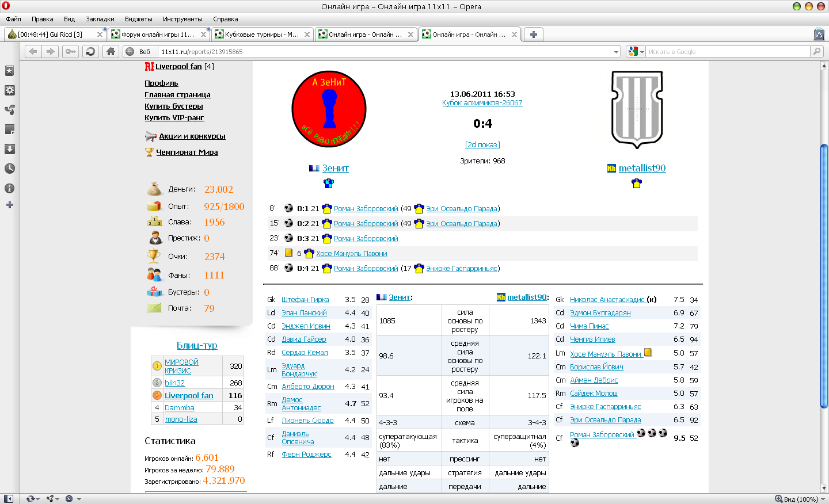Open a new tab with the plus button

pos(534,35)
